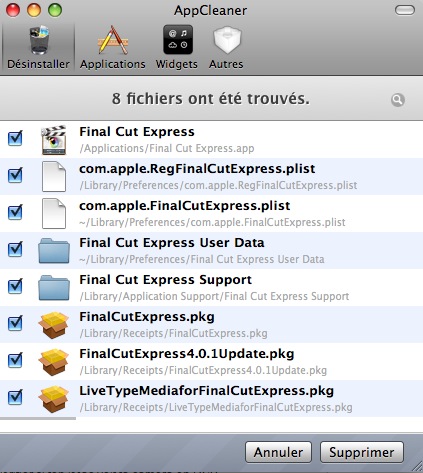This screenshot has width=423, height=473.
Task: Click the FinalCutExpress.pkg package icon
Action: coord(54,325)
